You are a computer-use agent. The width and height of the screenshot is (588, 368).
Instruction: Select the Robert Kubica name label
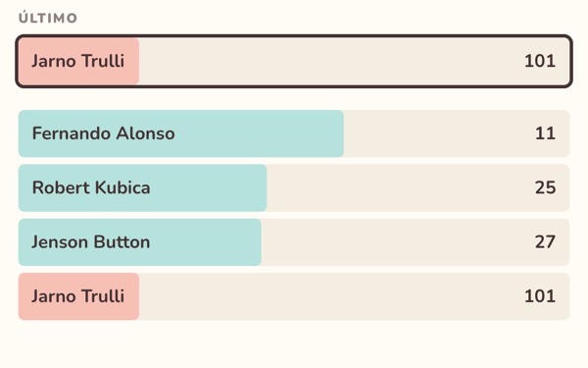(x=91, y=187)
